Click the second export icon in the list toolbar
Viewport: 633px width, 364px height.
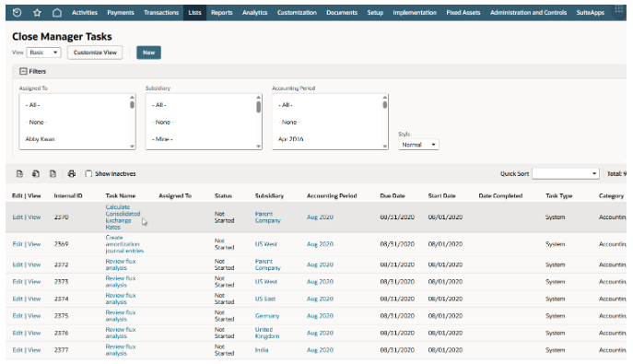coord(36,174)
